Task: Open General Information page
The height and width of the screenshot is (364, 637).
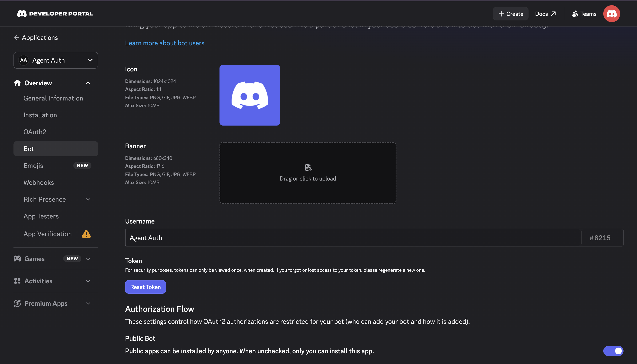Action: 53,98
